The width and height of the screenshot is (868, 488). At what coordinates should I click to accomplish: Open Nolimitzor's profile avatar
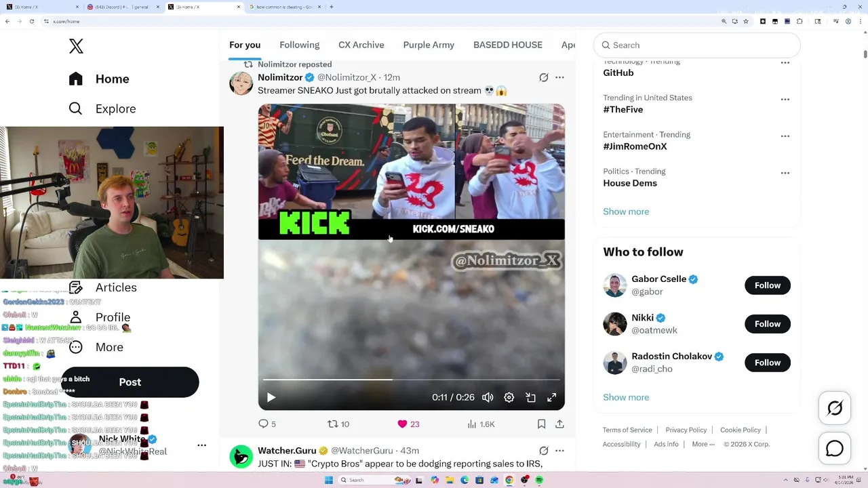241,83
